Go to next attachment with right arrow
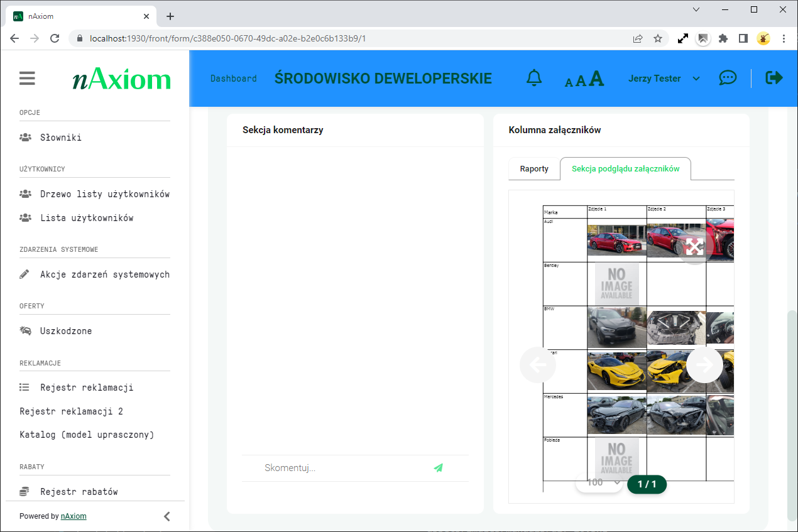 704,365
